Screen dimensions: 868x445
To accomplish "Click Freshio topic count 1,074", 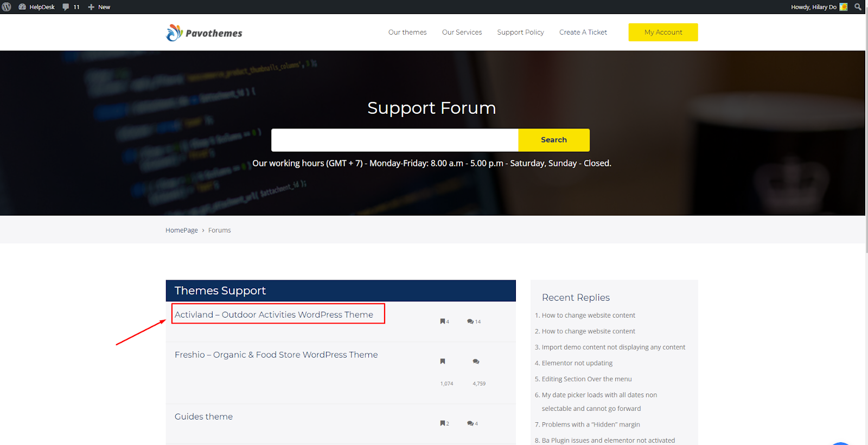I will click(446, 384).
